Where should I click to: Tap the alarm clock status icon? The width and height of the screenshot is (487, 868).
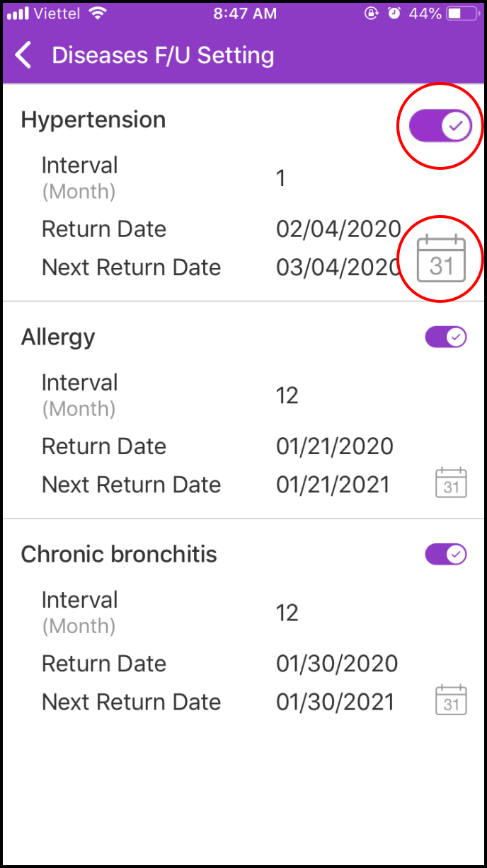point(394,13)
